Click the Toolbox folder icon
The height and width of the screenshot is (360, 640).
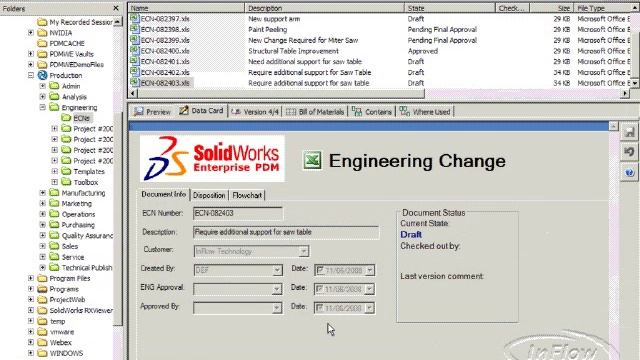point(66,182)
